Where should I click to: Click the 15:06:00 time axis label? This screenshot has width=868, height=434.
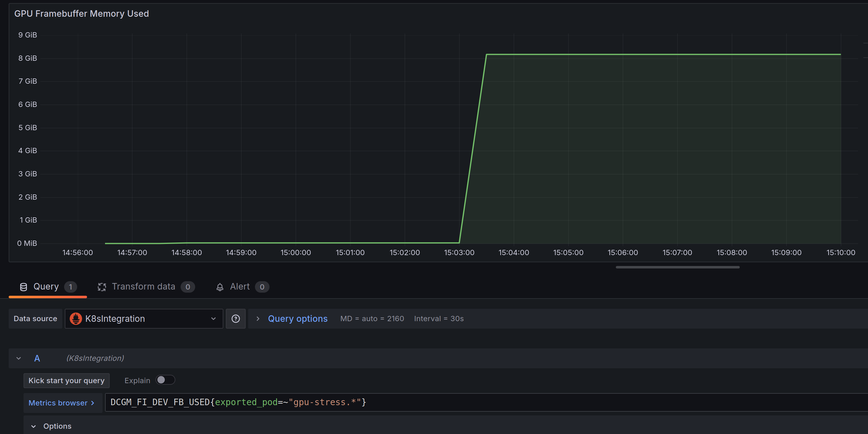[623, 253]
